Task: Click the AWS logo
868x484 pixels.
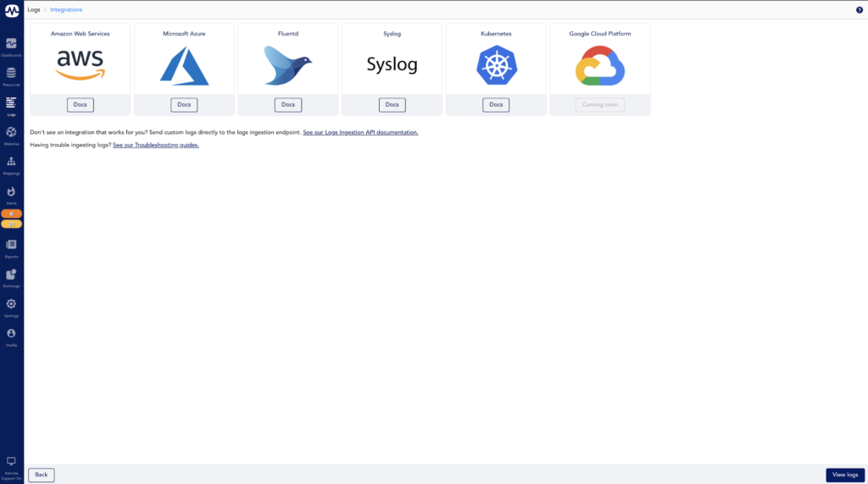Action: pos(81,65)
